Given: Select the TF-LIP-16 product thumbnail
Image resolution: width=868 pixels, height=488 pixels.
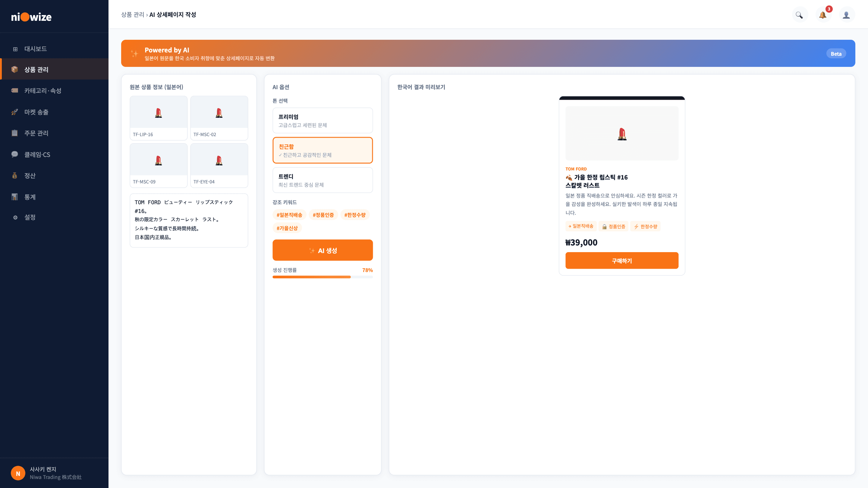Looking at the screenshot, I should tap(158, 118).
